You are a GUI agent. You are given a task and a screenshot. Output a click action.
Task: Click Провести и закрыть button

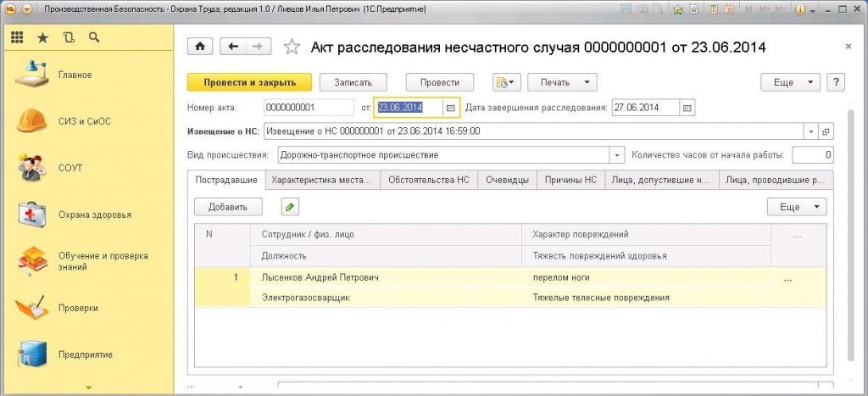click(250, 82)
